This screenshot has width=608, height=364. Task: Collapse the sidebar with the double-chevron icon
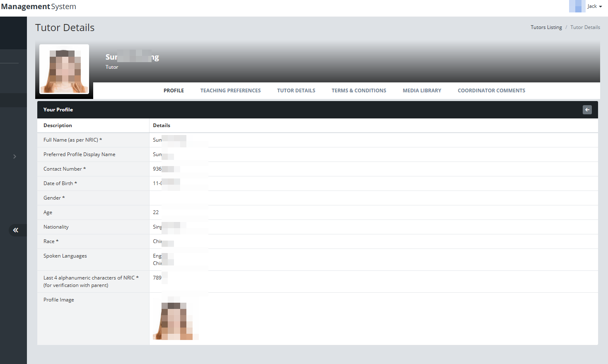(x=16, y=230)
